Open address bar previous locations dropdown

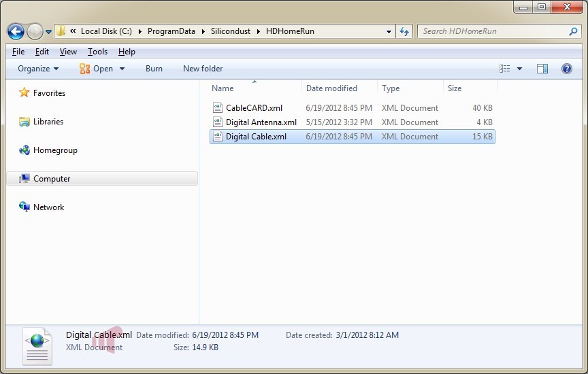389,32
